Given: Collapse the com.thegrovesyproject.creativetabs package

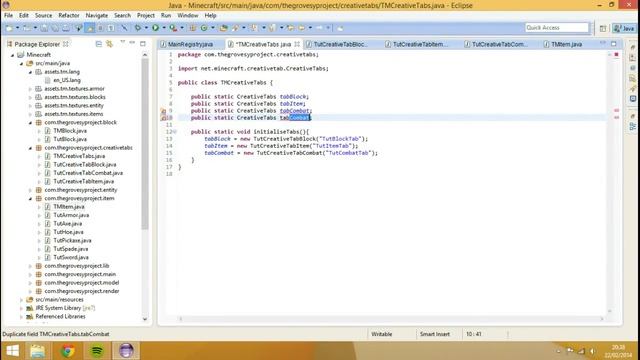Looking at the screenshot, I should point(31,148).
